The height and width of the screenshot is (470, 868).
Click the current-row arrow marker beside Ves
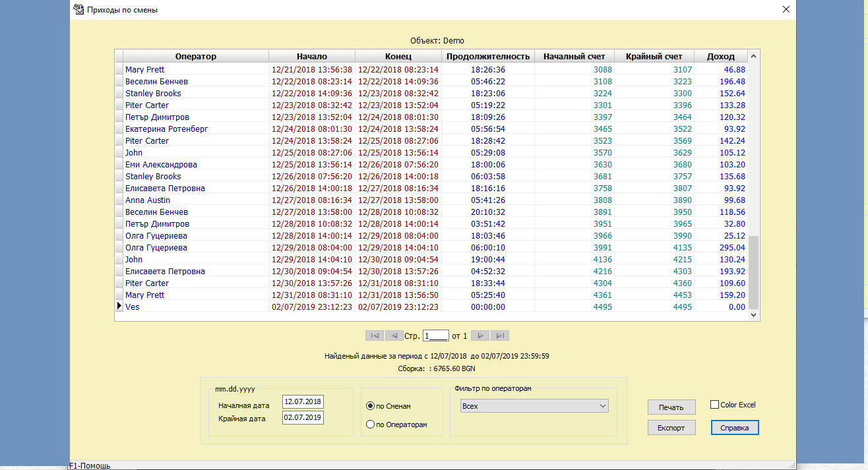pyautogui.click(x=119, y=307)
